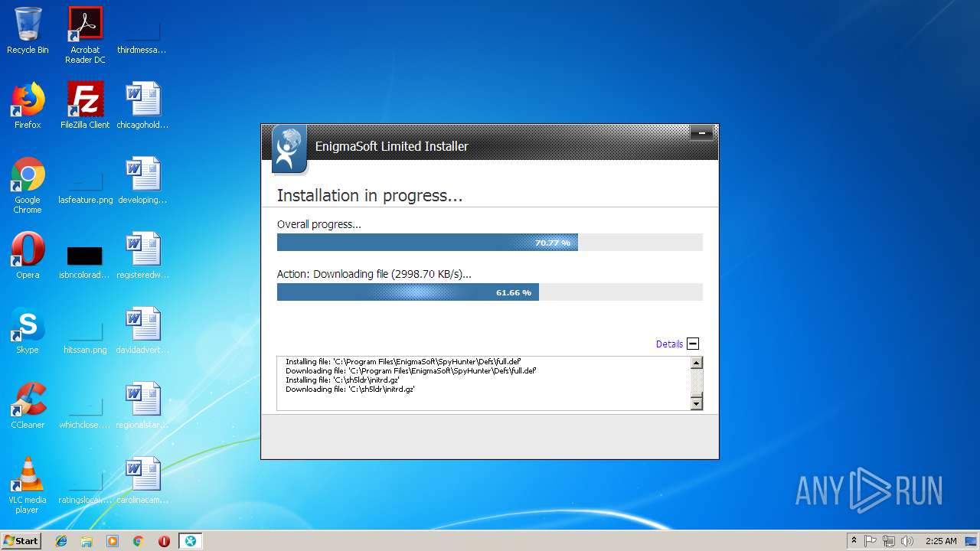Open Opera from the taskbar
Viewport: 980px width, 551px height.
pyautogui.click(x=164, y=541)
